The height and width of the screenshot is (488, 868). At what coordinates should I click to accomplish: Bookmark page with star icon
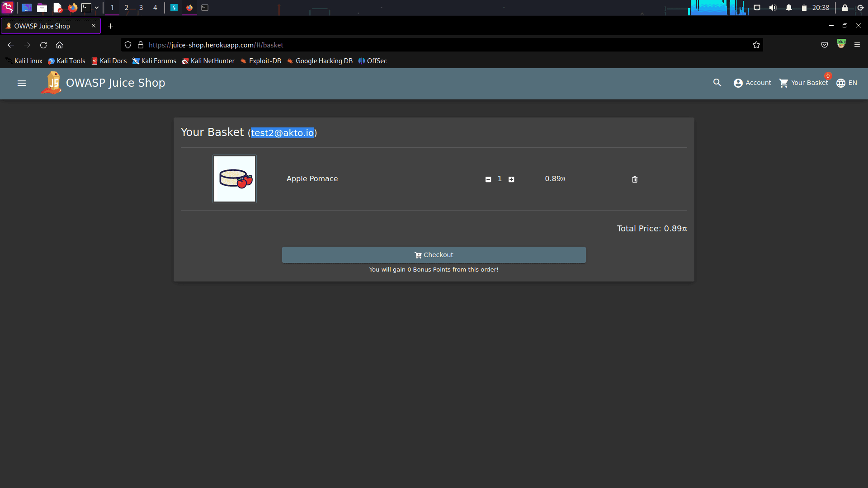[756, 45]
